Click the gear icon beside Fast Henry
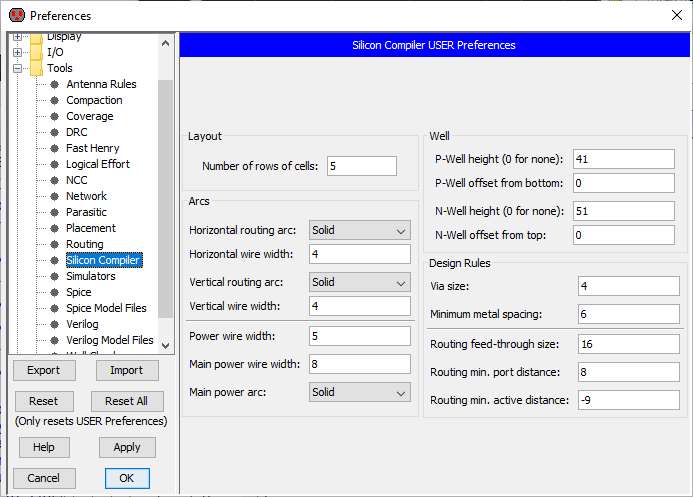 54,148
